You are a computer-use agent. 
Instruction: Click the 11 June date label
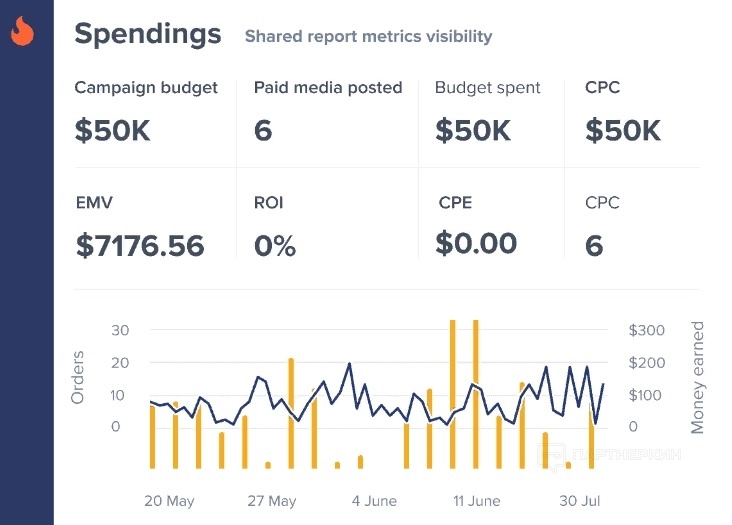(x=476, y=501)
